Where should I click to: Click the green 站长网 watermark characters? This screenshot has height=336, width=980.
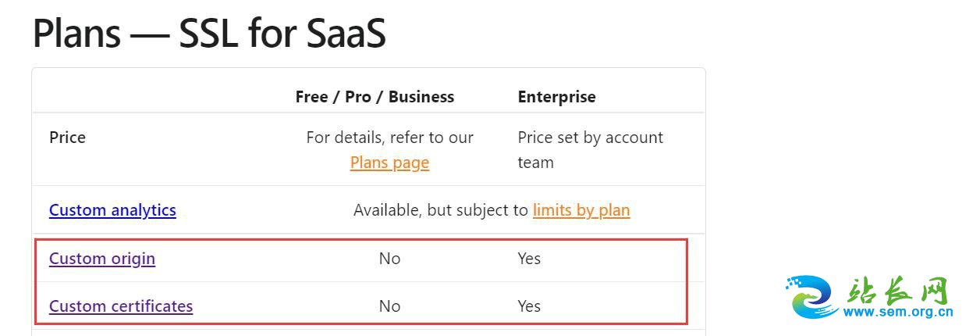pyautogui.click(x=897, y=290)
